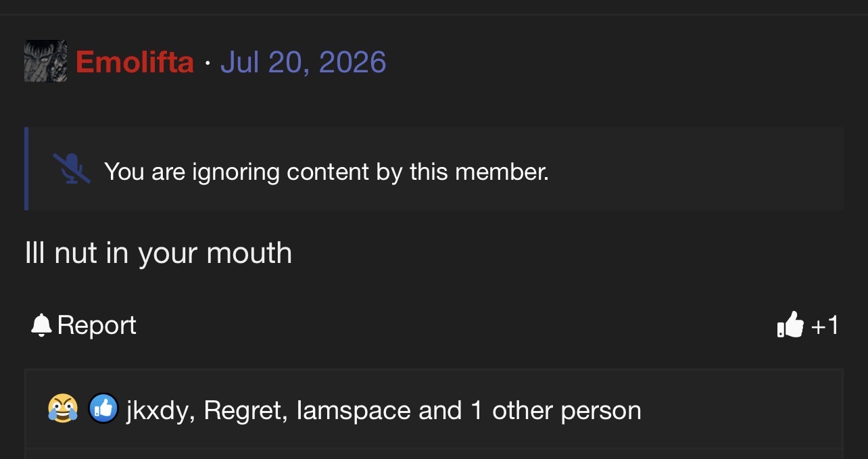Image resolution: width=868 pixels, height=459 pixels.
Task: Click the word 'and' in reactions list
Action: [440, 410]
